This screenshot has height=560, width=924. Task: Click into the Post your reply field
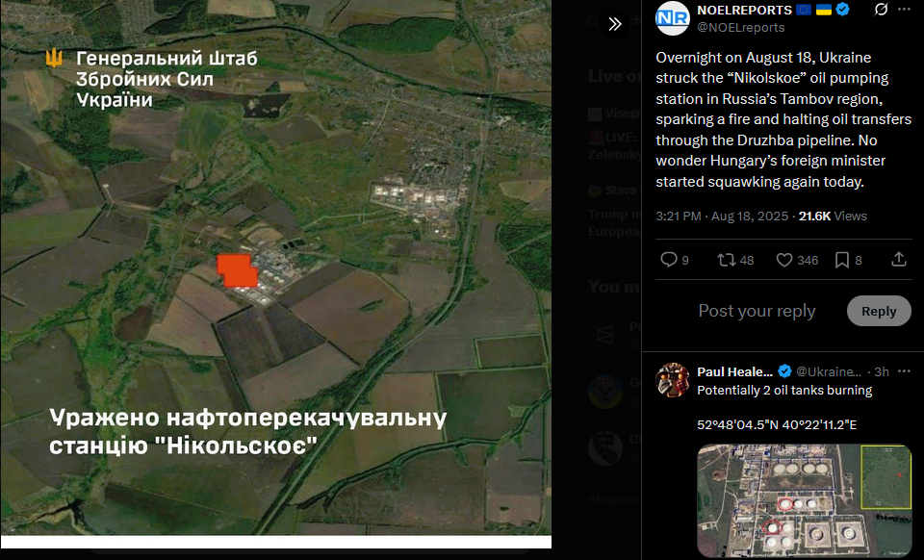[757, 311]
